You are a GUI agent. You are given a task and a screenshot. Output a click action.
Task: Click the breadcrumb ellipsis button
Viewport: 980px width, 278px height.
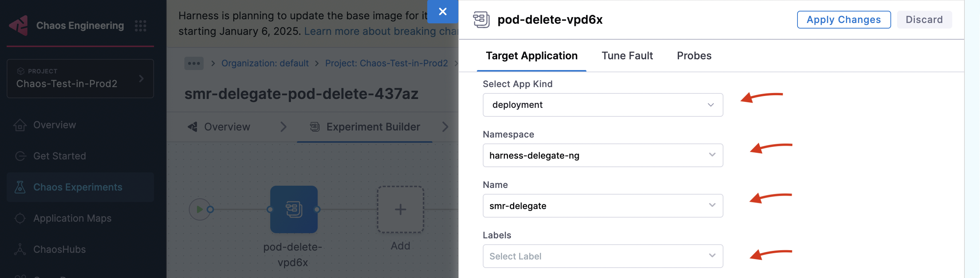click(194, 63)
